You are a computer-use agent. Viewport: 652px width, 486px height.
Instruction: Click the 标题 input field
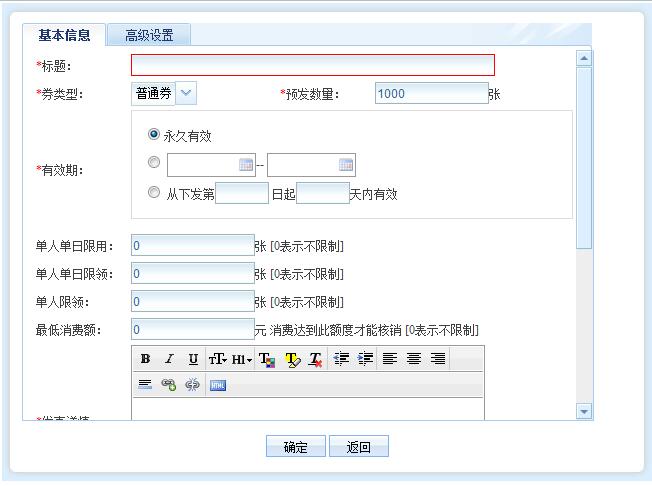pos(312,65)
